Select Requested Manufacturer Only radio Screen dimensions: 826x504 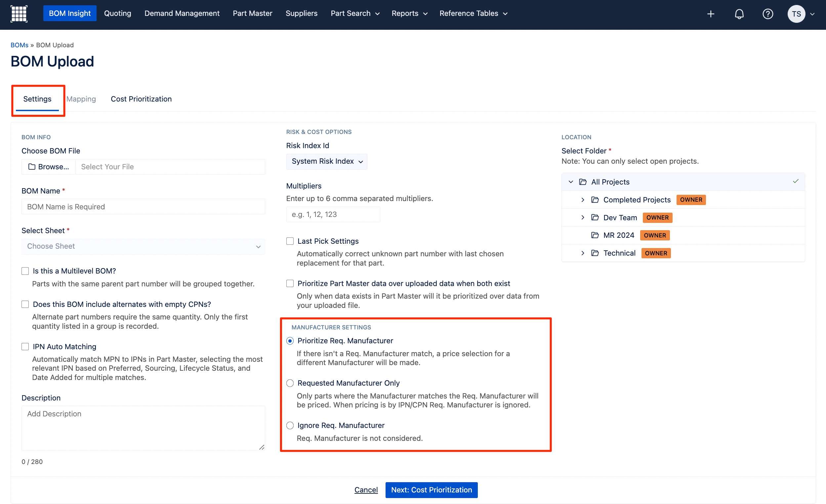[290, 383]
